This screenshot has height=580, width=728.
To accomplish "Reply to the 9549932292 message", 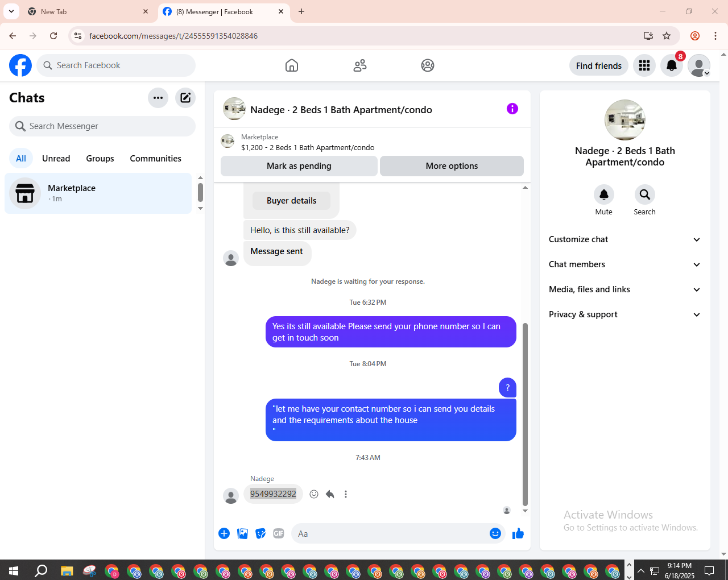I will point(330,494).
